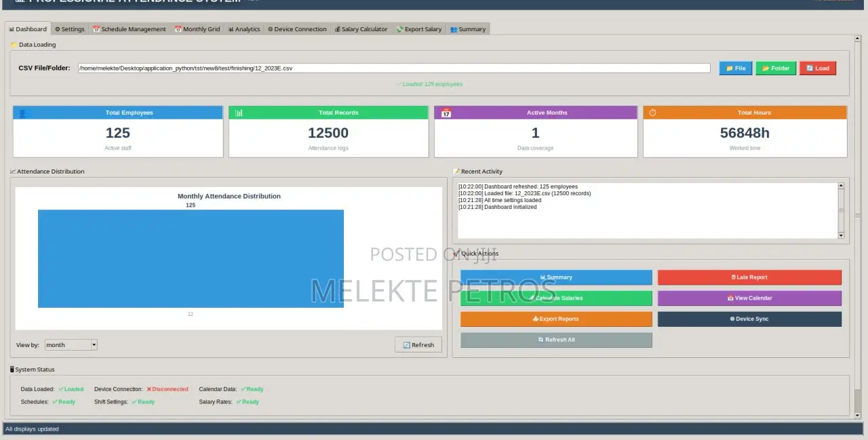Switch to the Settings tab
The width and height of the screenshot is (868, 440).
pos(70,29)
